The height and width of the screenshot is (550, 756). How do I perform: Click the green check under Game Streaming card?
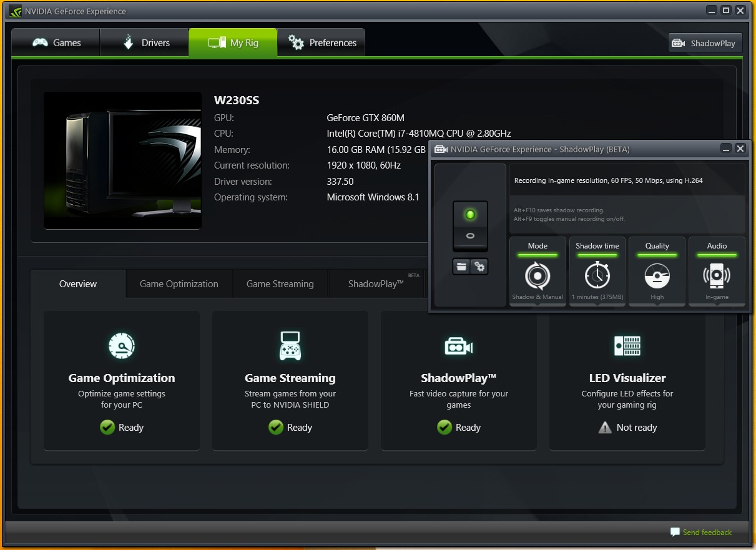click(276, 427)
